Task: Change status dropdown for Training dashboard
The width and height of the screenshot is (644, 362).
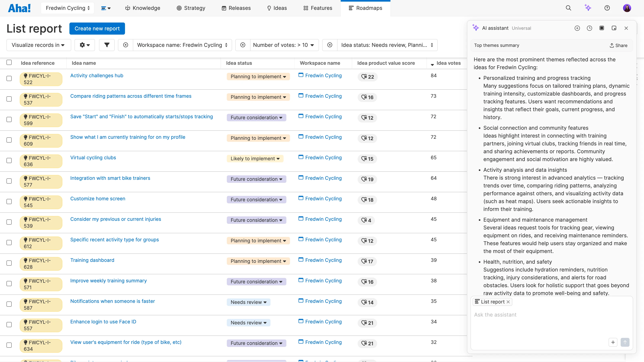Action: pos(258,261)
